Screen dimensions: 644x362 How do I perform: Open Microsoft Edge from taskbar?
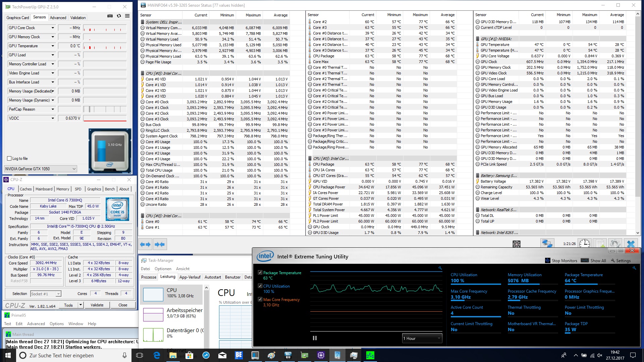(x=157, y=355)
